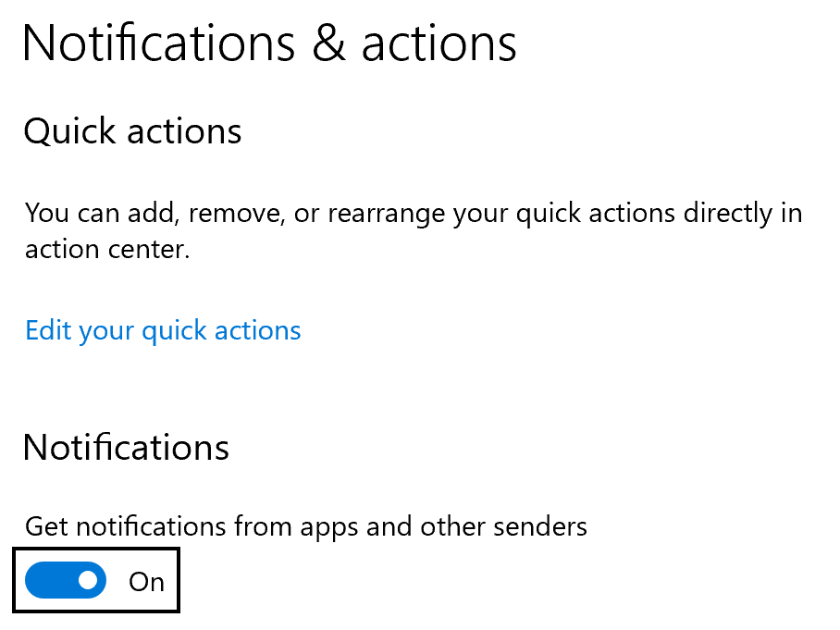Select the Quick actions section header
Screen dimensions: 840x630
(x=132, y=131)
